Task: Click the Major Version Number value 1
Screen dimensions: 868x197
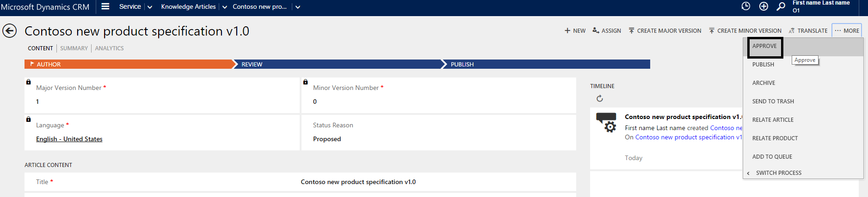Action: 37,101
